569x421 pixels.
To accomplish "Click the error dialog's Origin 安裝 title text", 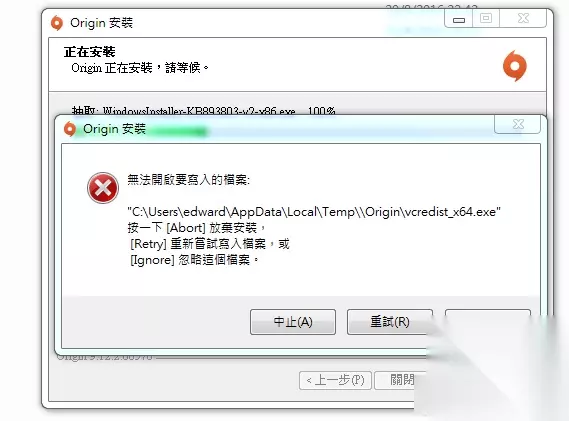I will coord(114,129).
